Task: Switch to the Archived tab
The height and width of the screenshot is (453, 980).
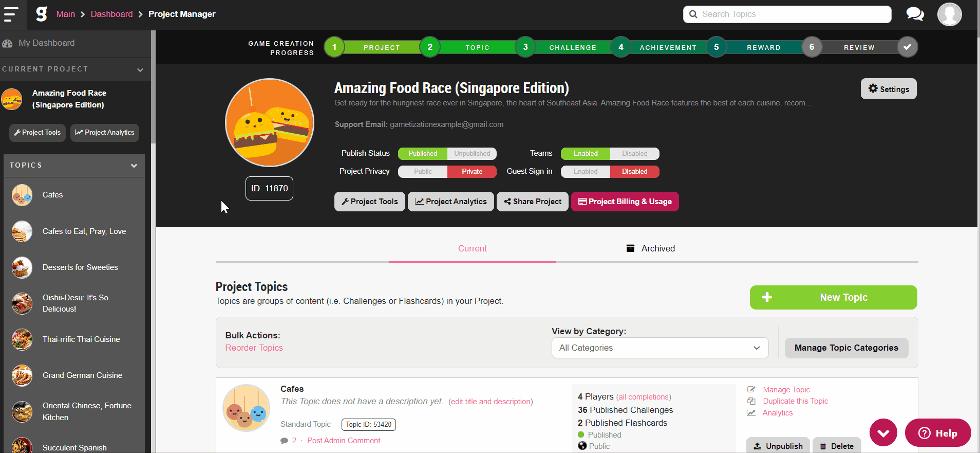Action: click(651, 248)
